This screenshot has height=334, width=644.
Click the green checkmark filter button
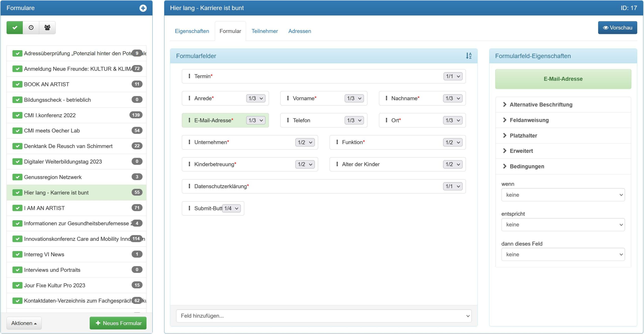coord(15,27)
